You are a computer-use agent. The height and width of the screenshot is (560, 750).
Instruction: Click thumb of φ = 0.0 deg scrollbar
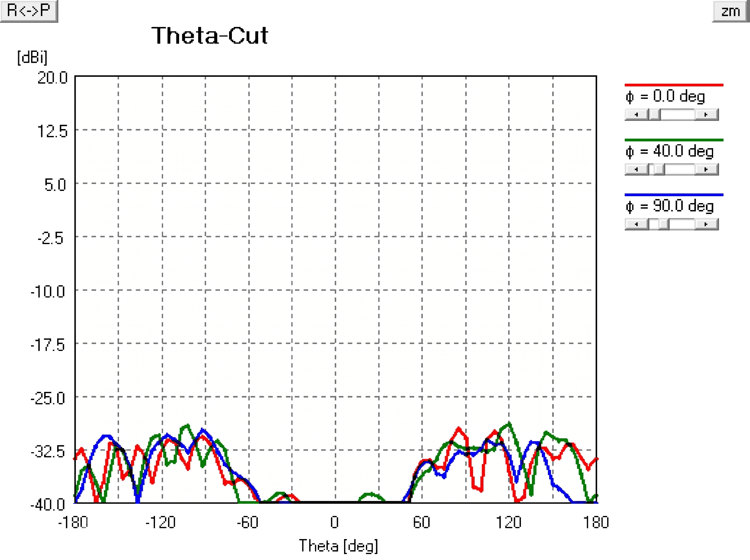[654, 115]
